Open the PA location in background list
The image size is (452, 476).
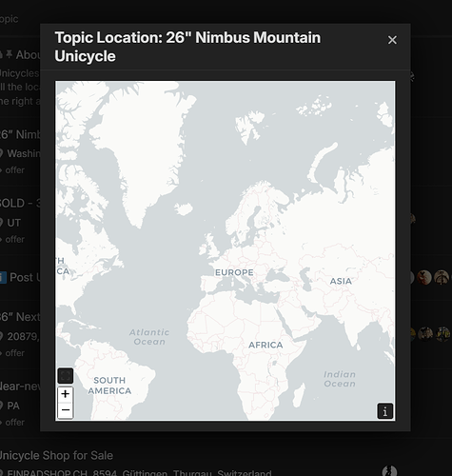tap(12, 406)
